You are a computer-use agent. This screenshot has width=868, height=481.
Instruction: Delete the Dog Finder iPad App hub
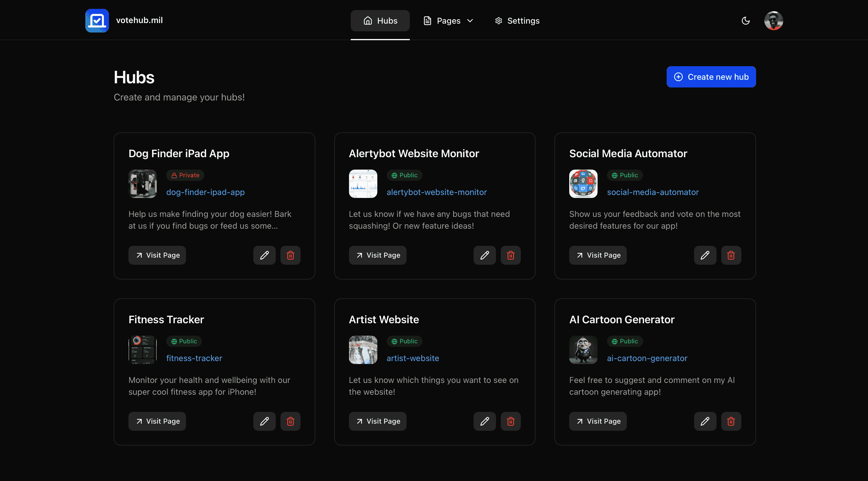(290, 255)
